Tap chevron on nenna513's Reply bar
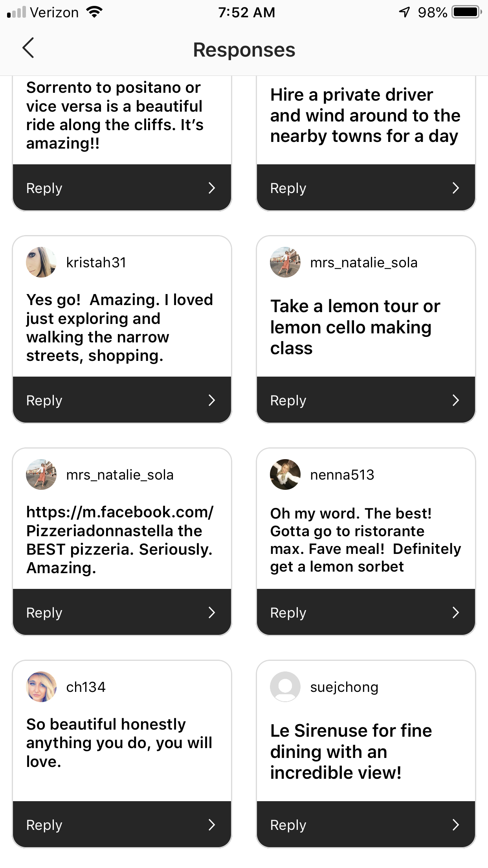This screenshot has width=488, height=868. click(x=455, y=612)
